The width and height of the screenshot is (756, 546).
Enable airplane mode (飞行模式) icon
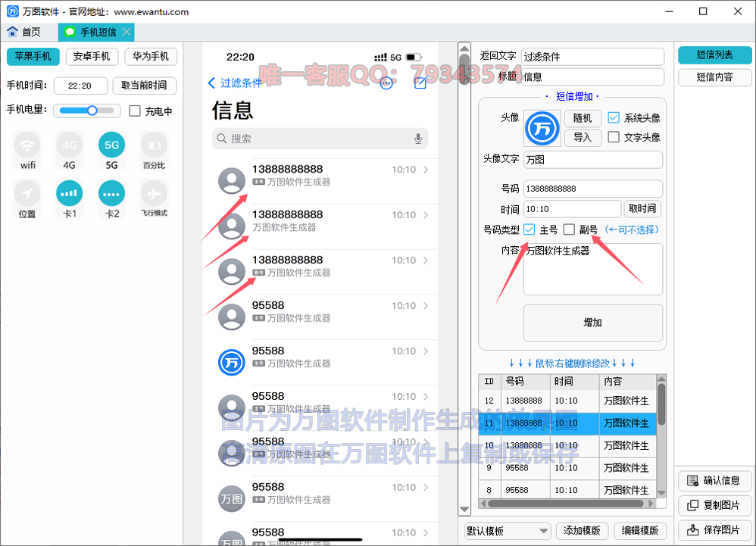click(x=154, y=194)
